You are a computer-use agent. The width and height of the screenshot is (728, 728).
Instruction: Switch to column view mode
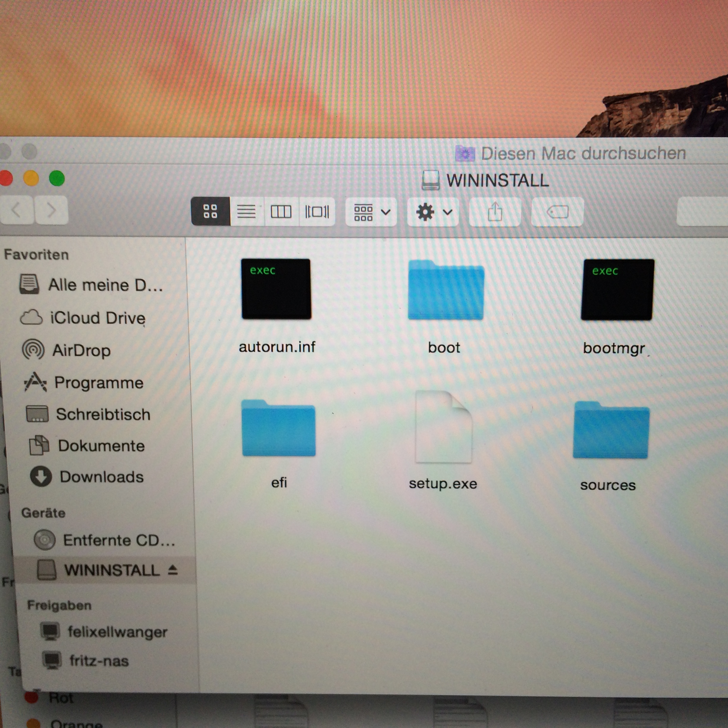pyautogui.click(x=281, y=211)
